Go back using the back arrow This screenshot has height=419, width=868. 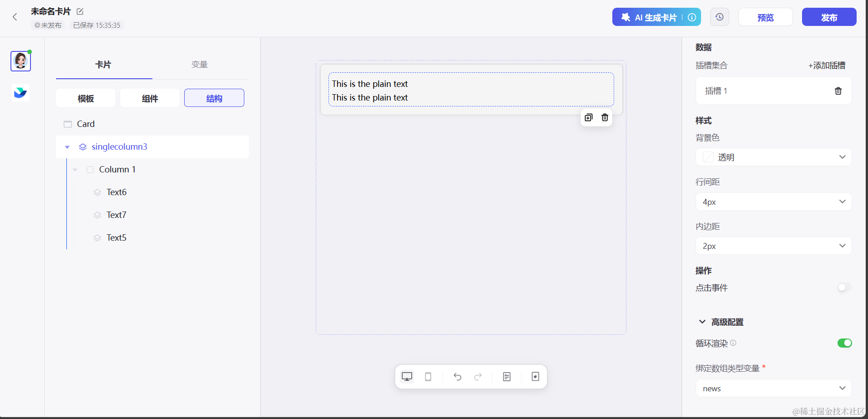tap(15, 17)
